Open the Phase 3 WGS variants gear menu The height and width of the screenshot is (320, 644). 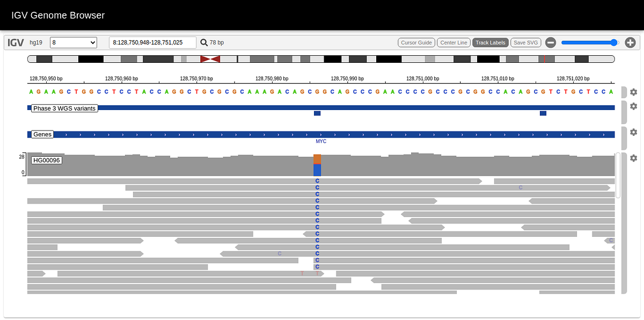(634, 106)
